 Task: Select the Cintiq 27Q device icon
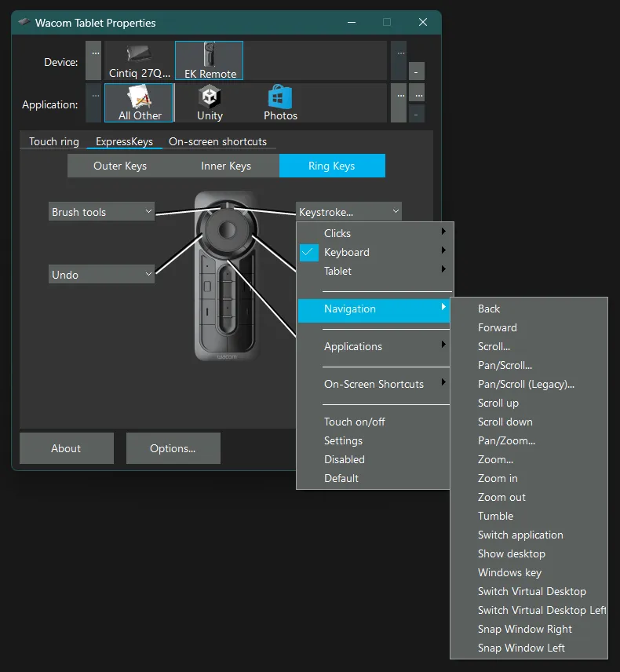click(139, 61)
